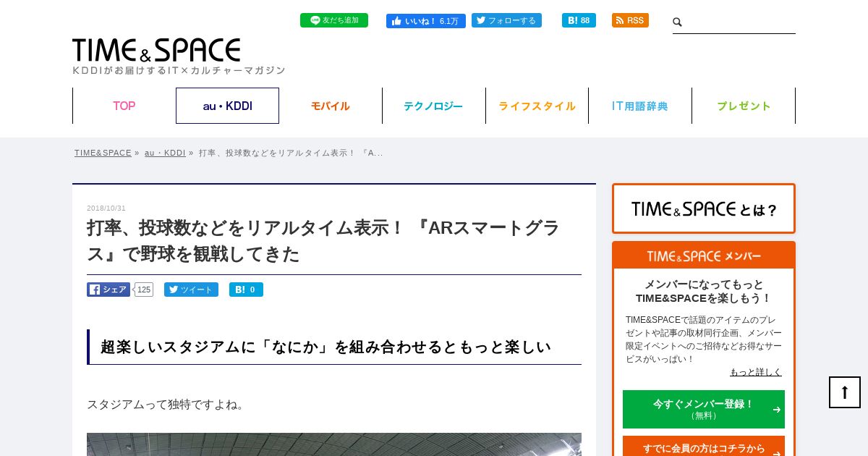This screenshot has height=456, width=868.
Task: Click the ツイート button under the title
Action: [x=191, y=290]
